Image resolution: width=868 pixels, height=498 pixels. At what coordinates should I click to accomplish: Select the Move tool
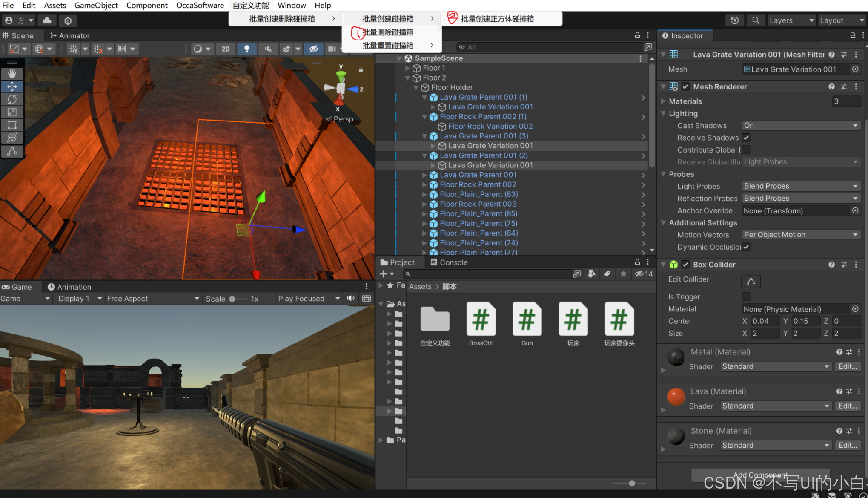pos(12,86)
